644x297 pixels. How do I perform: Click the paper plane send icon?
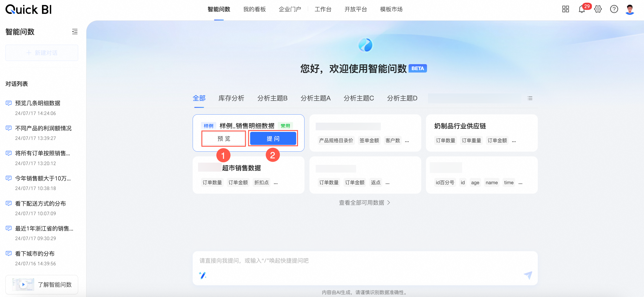point(528,275)
